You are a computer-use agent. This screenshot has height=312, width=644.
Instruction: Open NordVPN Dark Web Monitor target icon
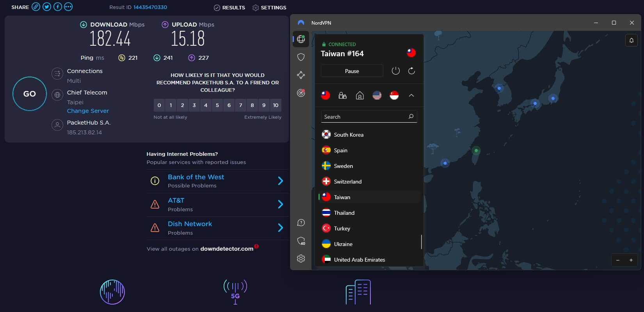[301, 93]
